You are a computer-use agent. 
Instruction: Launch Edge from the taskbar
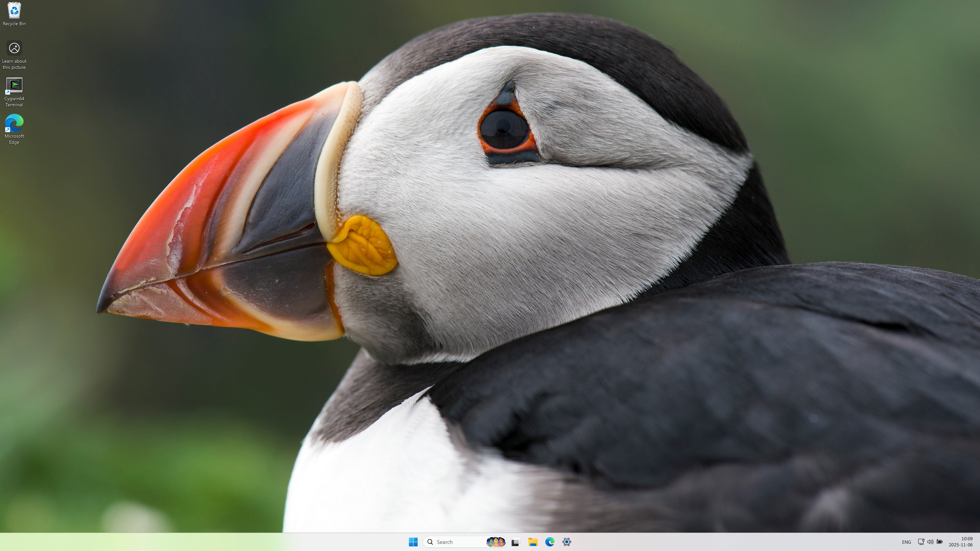pyautogui.click(x=549, y=542)
